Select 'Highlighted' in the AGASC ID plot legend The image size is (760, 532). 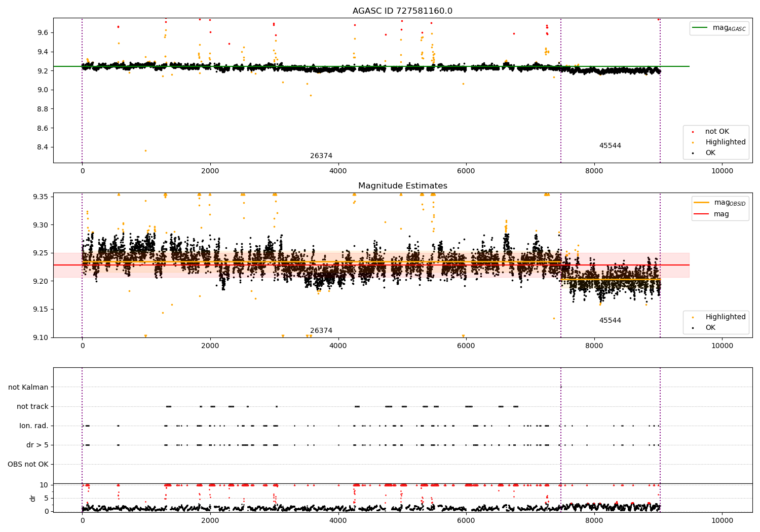[726, 142]
